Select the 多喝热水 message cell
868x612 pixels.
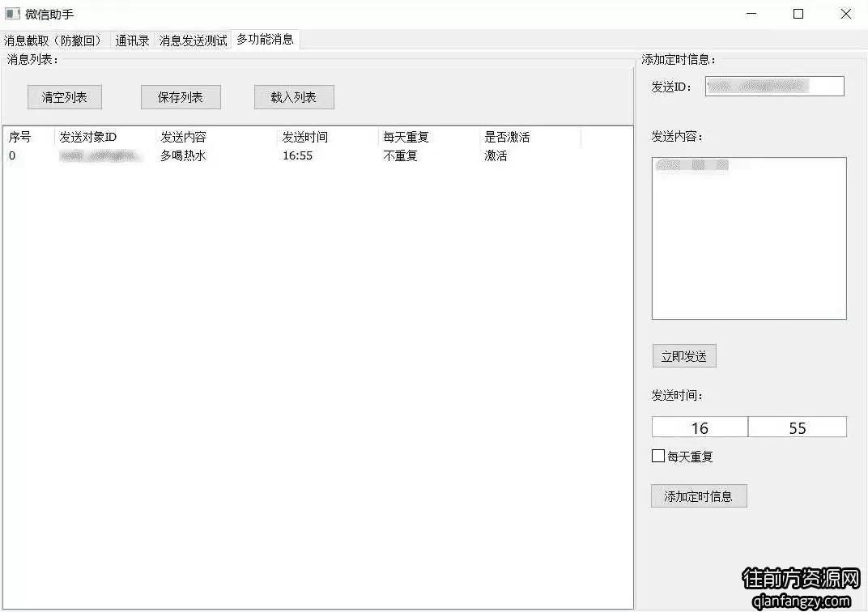(183, 155)
